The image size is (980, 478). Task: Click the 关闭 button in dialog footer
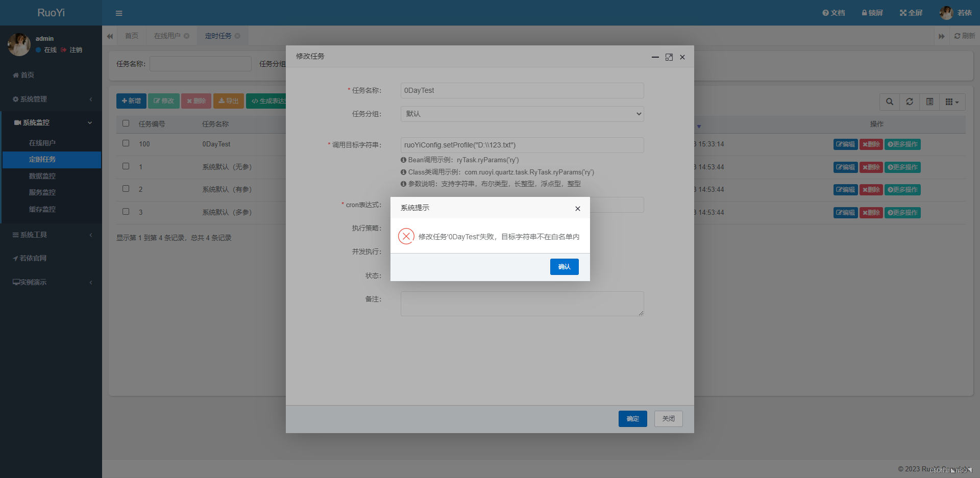668,419
